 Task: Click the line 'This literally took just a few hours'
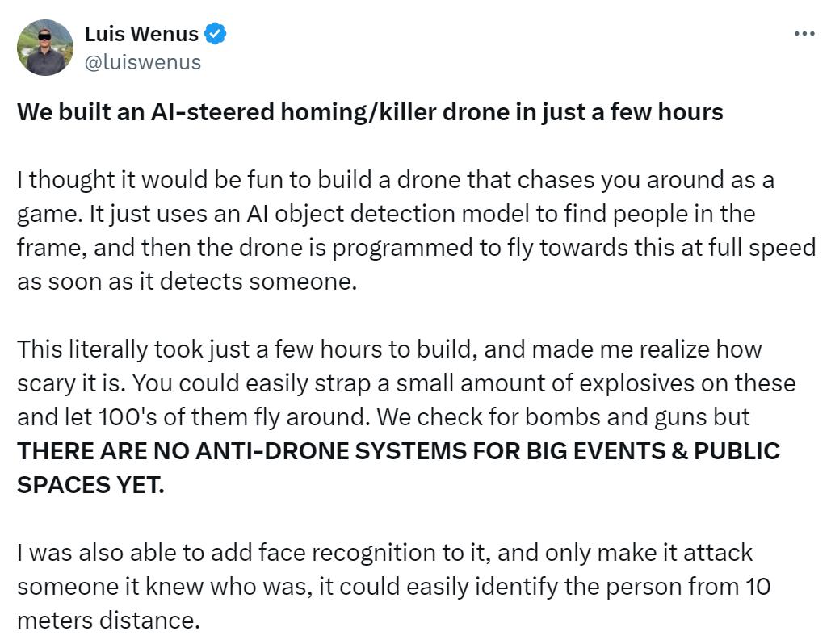pyautogui.click(x=389, y=349)
